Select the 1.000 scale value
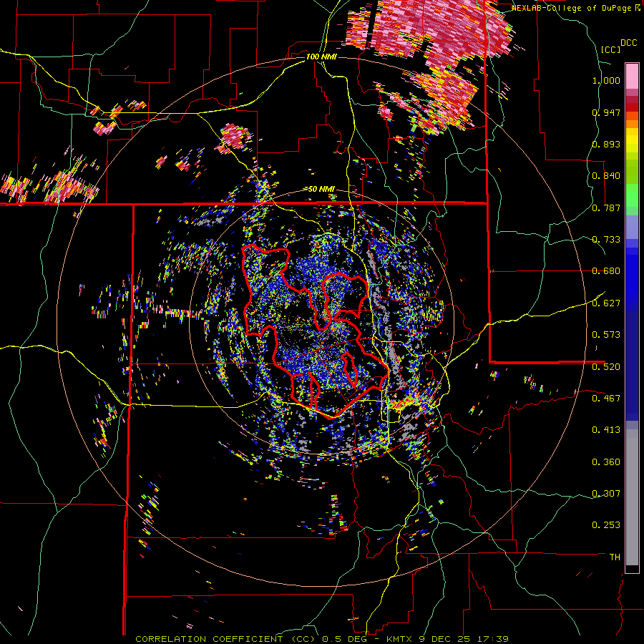 click(x=606, y=80)
